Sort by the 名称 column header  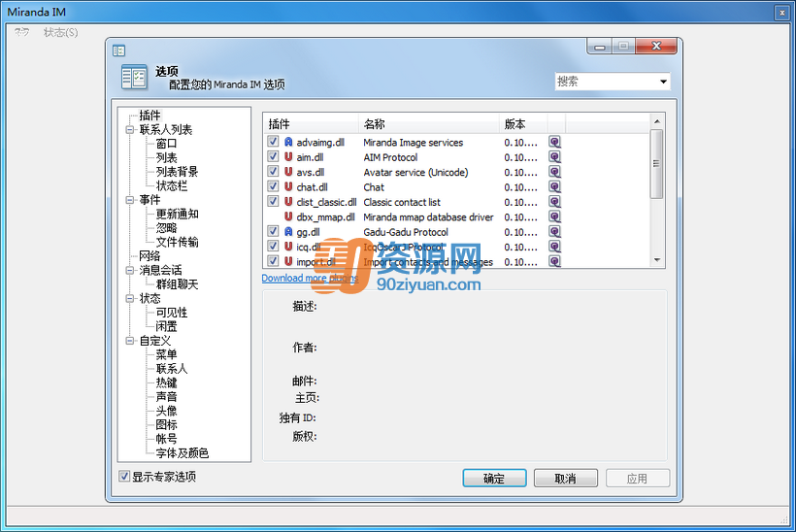429,124
